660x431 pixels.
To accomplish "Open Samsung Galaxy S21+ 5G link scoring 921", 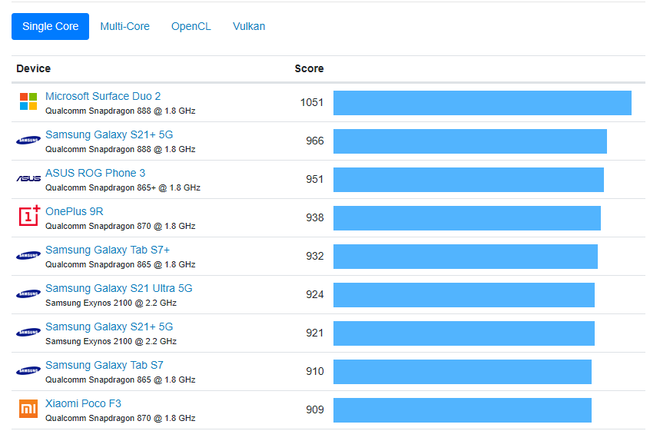I will tap(109, 327).
